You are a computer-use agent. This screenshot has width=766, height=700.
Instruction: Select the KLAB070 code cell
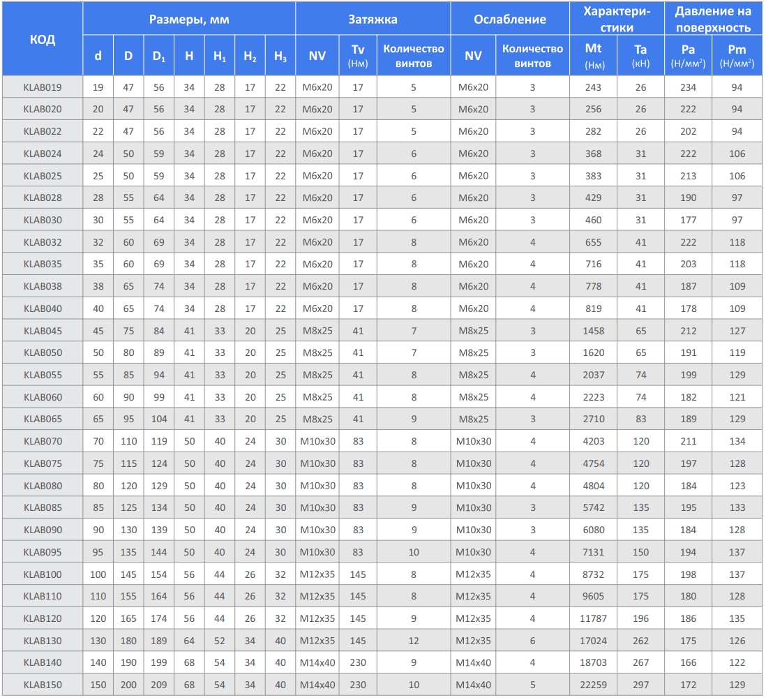(43, 441)
